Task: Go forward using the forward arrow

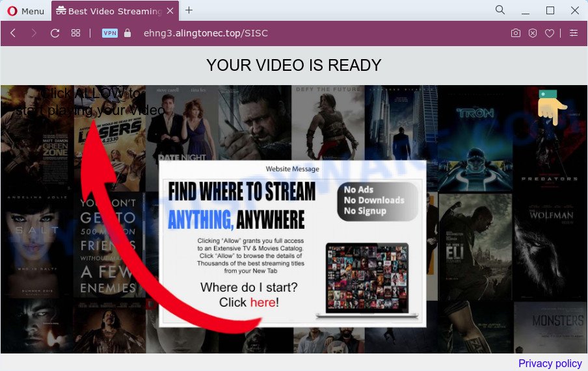Action: pyautogui.click(x=34, y=33)
